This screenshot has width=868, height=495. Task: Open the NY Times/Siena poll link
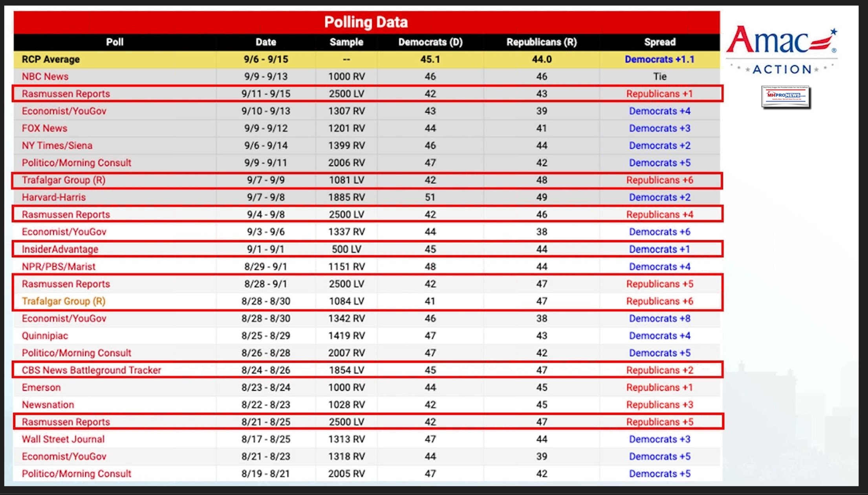tap(57, 146)
